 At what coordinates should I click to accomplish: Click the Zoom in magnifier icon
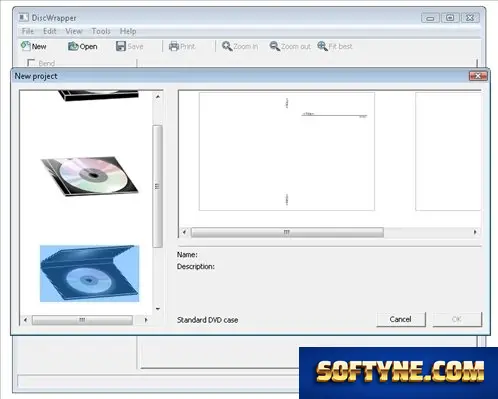coord(227,46)
